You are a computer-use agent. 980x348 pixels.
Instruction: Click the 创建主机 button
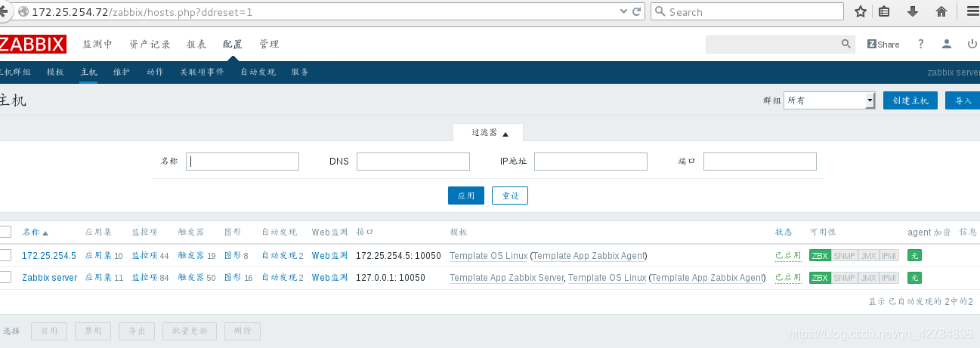click(910, 100)
